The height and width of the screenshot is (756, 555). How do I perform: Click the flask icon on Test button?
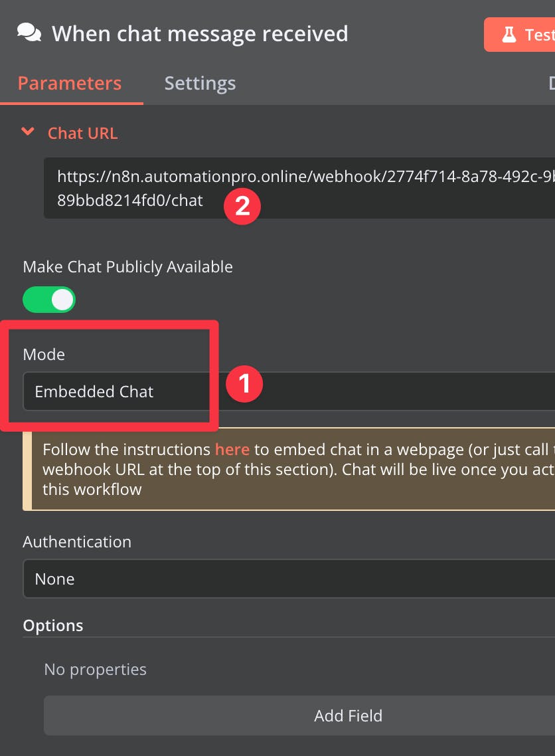(x=509, y=35)
